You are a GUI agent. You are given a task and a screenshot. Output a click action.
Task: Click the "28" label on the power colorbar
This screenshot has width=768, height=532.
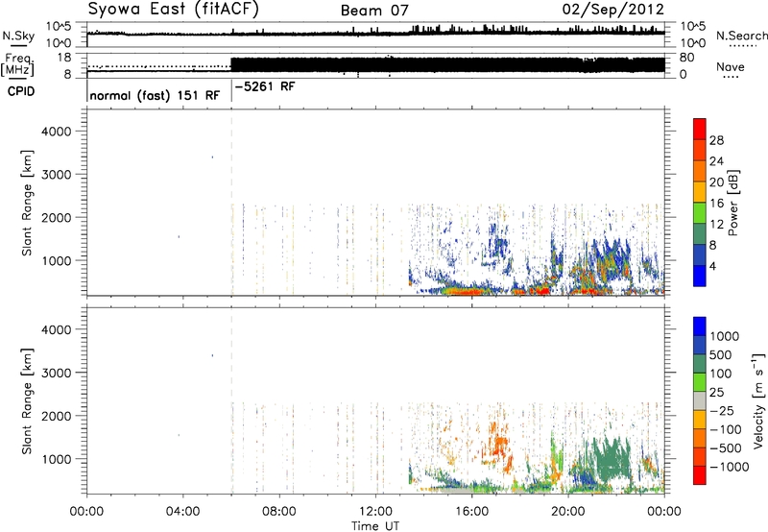coord(716,140)
